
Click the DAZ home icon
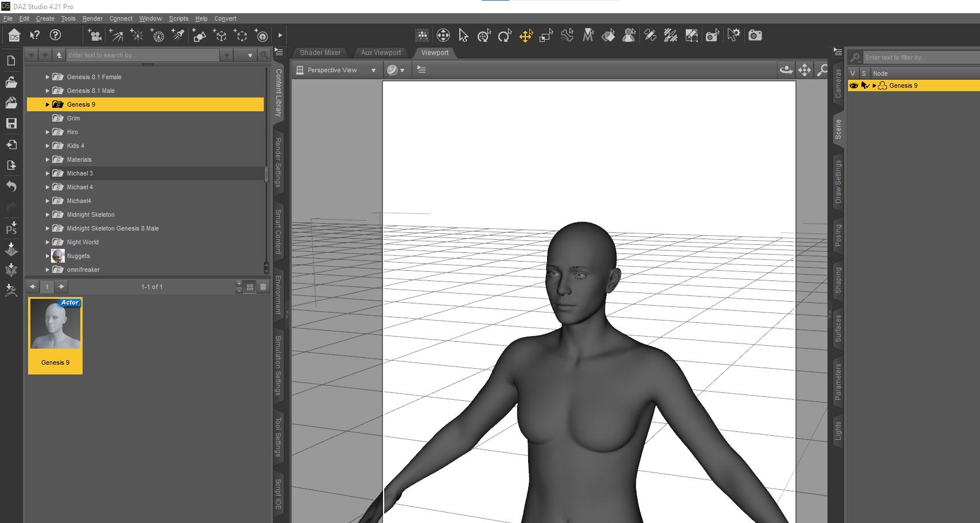(x=14, y=36)
